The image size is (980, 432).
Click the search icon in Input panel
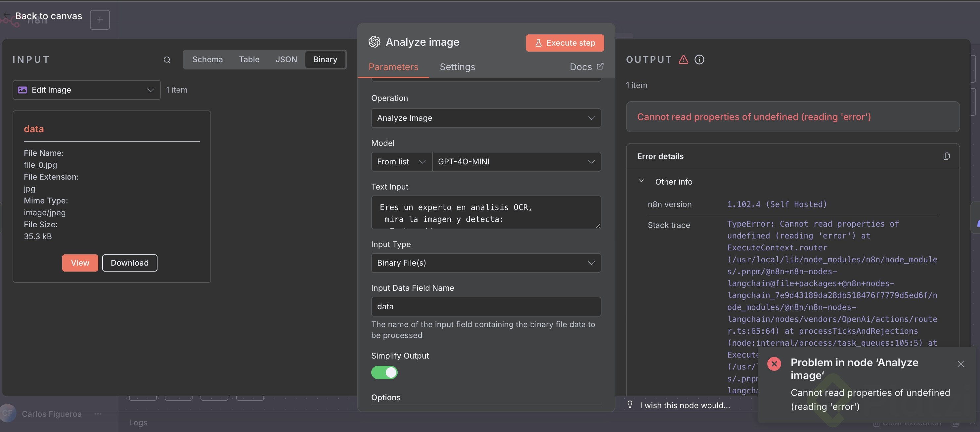tap(167, 60)
